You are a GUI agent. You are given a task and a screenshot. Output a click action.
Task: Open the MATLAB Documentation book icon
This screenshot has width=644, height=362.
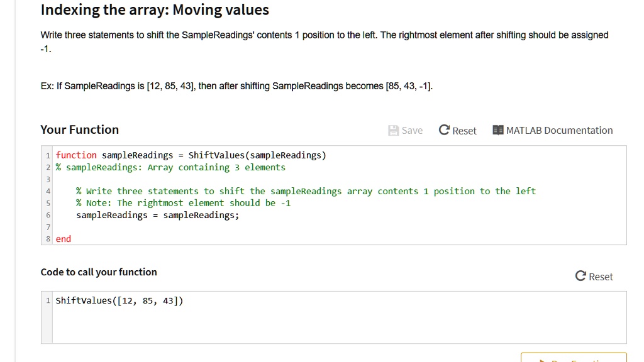click(x=498, y=131)
